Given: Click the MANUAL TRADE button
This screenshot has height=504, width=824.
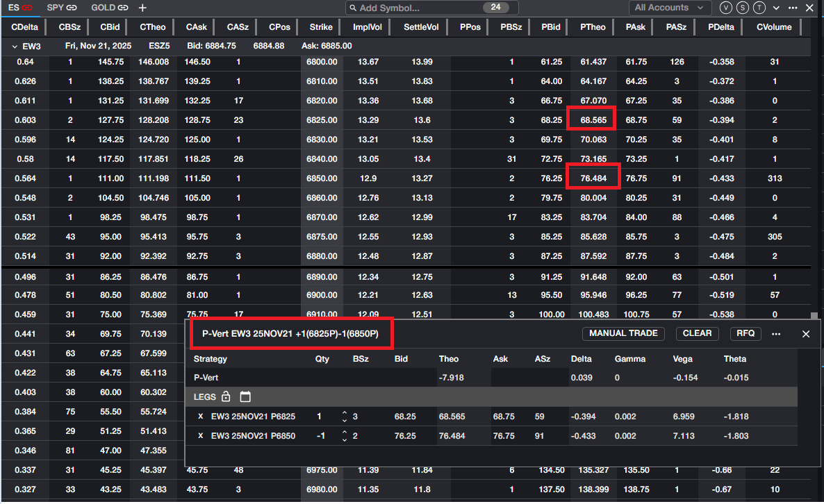Looking at the screenshot, I should coord(623,333).
